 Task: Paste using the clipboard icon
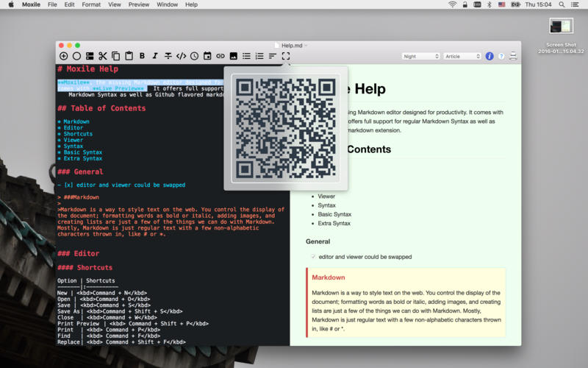coord(129,56)
